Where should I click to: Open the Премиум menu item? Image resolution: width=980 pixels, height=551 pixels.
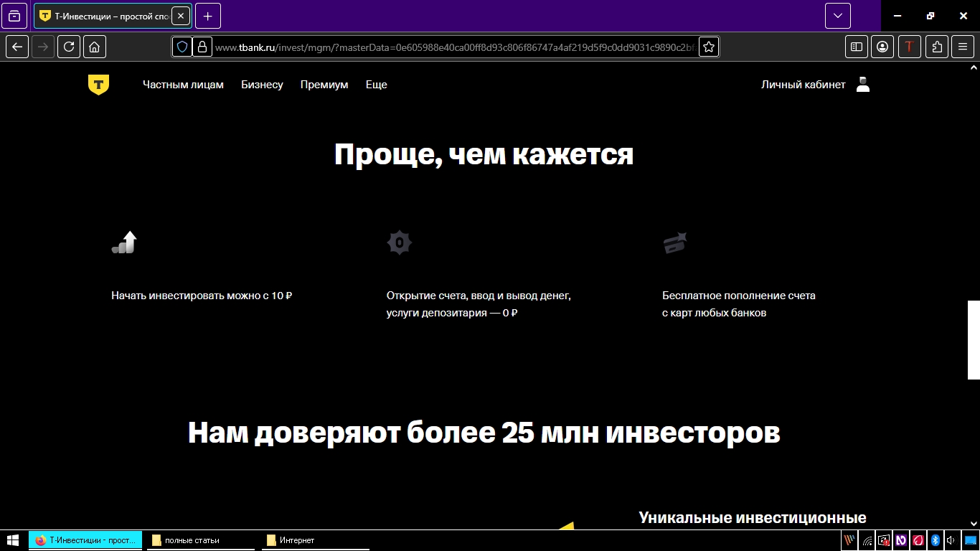[324, 85]
